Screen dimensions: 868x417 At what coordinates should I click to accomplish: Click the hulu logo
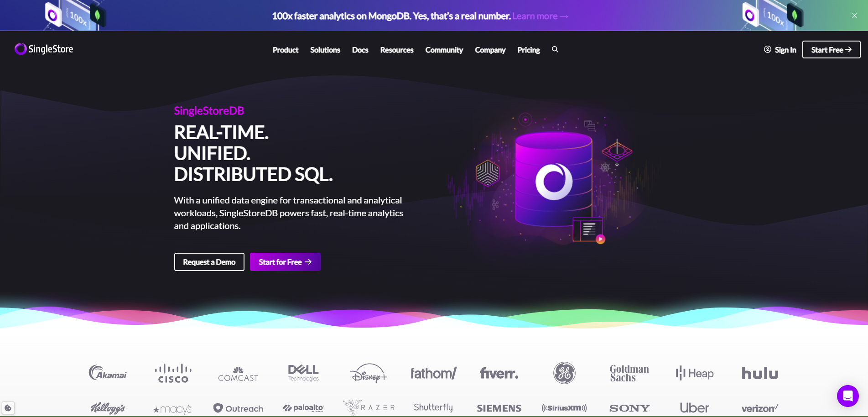pos(760,373)
